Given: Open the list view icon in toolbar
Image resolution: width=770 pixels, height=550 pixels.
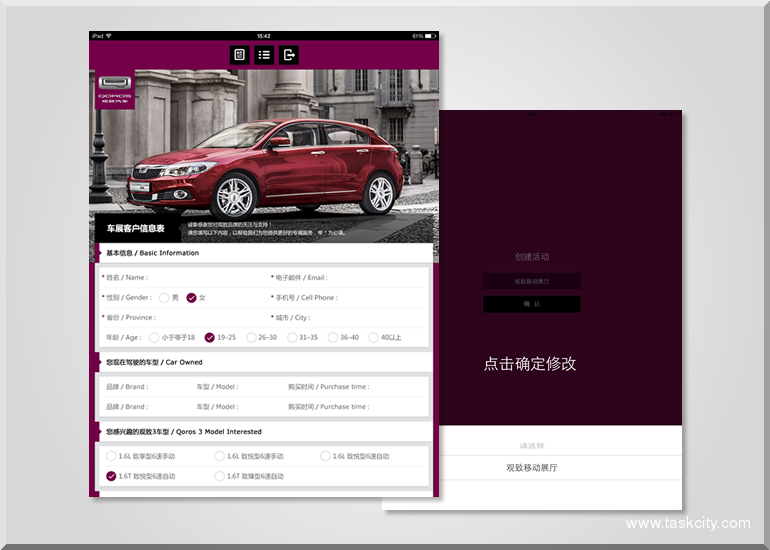Looking at the screenshot, I should pyautogui.click(x=264, y=55).
